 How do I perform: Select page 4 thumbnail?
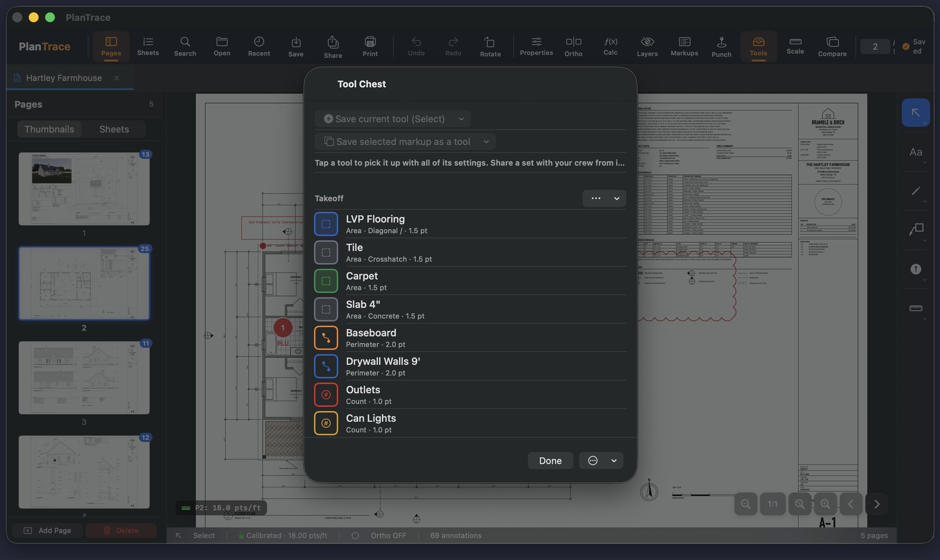[x=84, y=472]
